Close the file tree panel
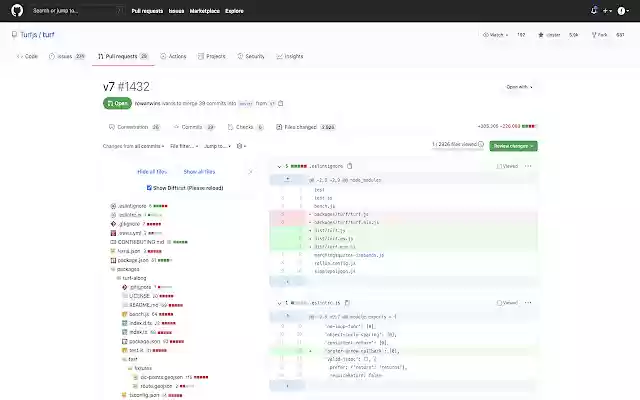640x400 pixels. [x=251, y=172]
